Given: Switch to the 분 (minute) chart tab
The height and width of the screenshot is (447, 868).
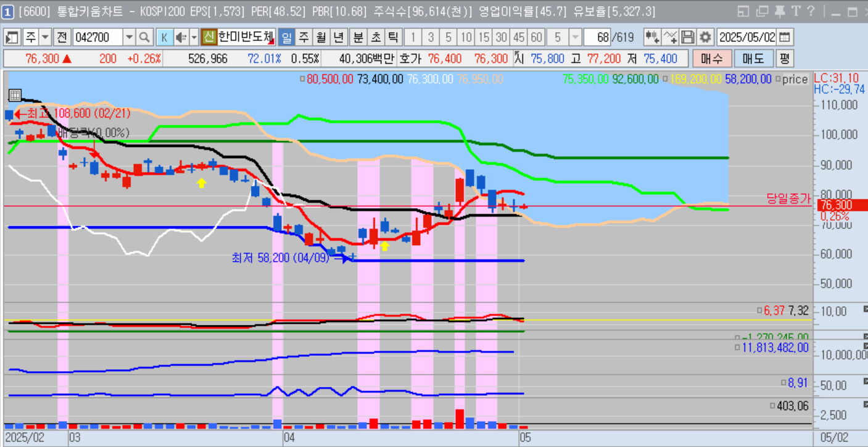Looking at the screenshot, I should click(x=358, y=38).
